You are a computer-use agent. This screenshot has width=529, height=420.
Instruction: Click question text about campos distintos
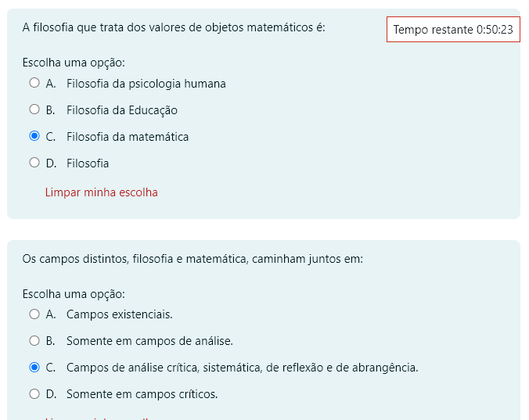coord(193,259)
